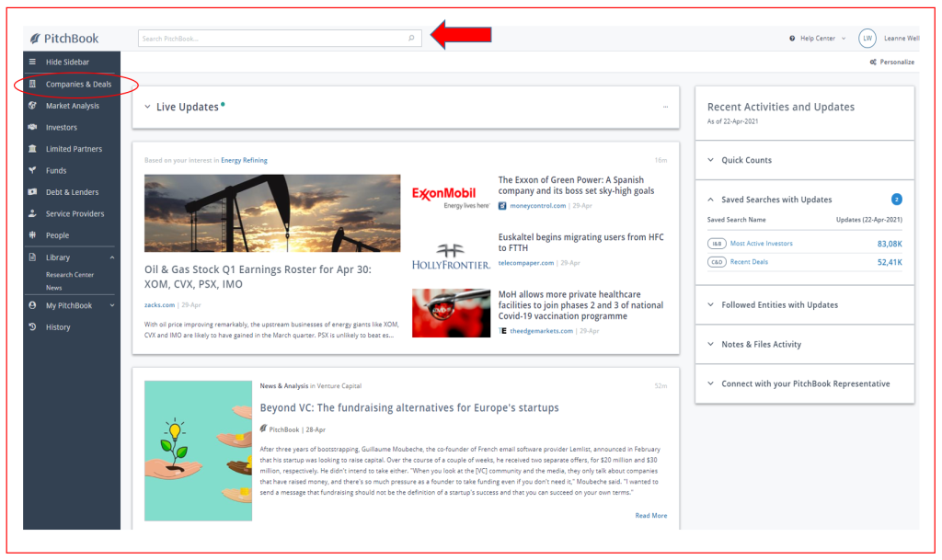Click the HollyFrontier logo thumbnail
Screen dimensions: 942x560
[x=451, y=257]
